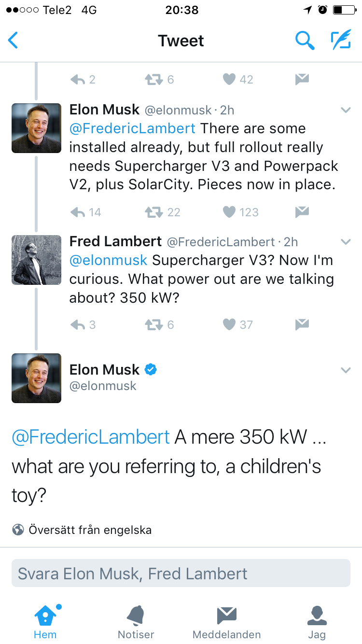Switch to the Meddelanden tab

tap(226, 622)
